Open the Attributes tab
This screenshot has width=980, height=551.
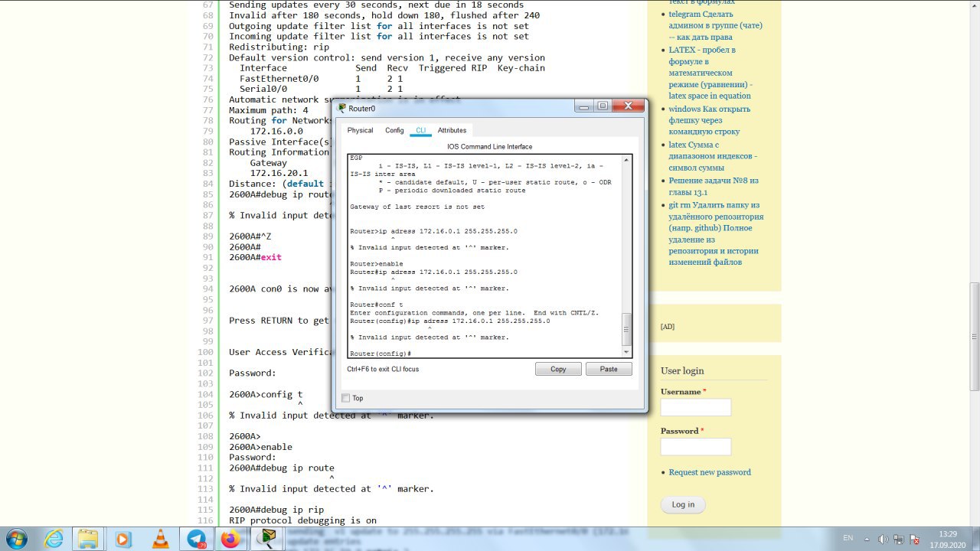pos(452,130)
